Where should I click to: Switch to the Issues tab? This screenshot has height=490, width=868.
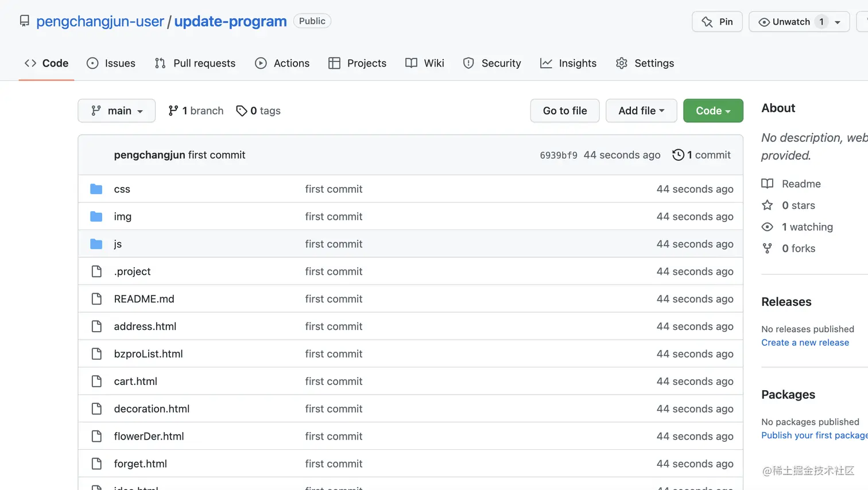click(111, 63)
